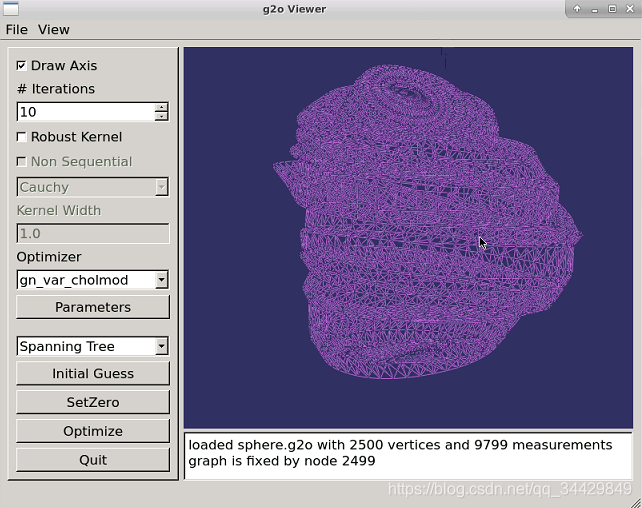Click the disabled Non Sequential checkbox
This screenshot has height=508, width=642.
tap(21, 162)
